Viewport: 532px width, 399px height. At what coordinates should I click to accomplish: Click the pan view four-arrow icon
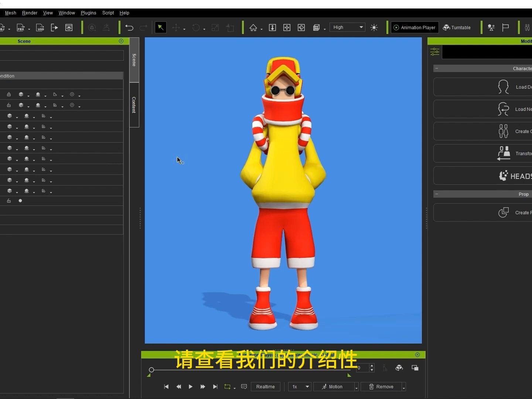pos(287,28)
